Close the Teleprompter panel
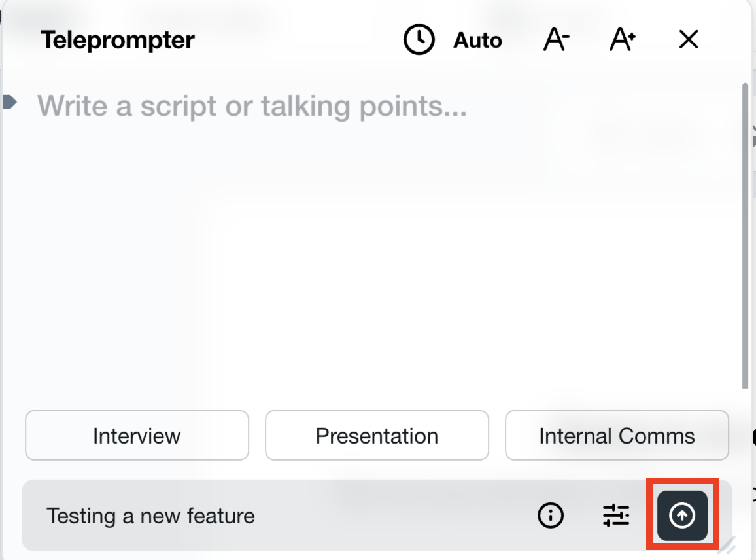The height and width of the screenshot is (560, 756). pyautogui.click(x=689, y=40)
